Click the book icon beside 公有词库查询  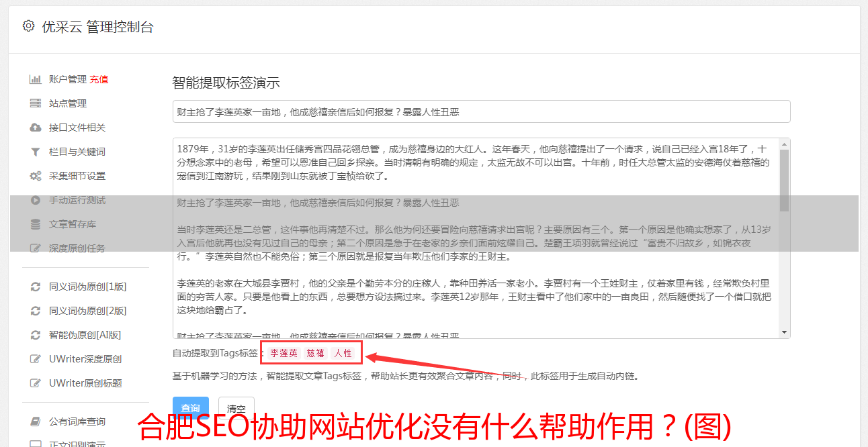(36, 421)
